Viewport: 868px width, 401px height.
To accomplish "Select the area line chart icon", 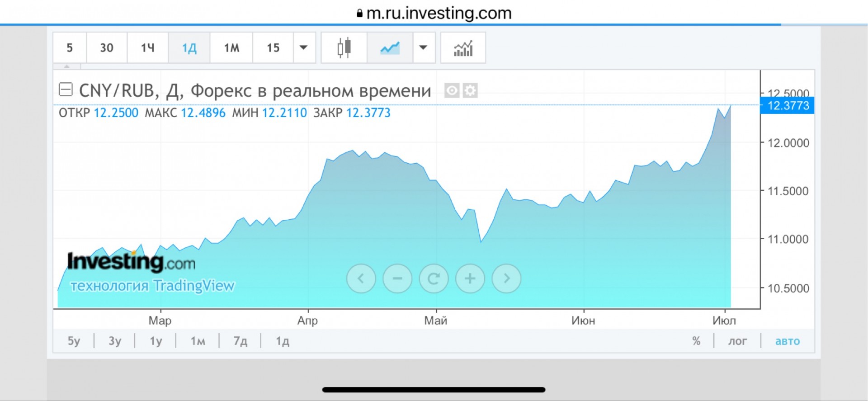I will 390,47.
